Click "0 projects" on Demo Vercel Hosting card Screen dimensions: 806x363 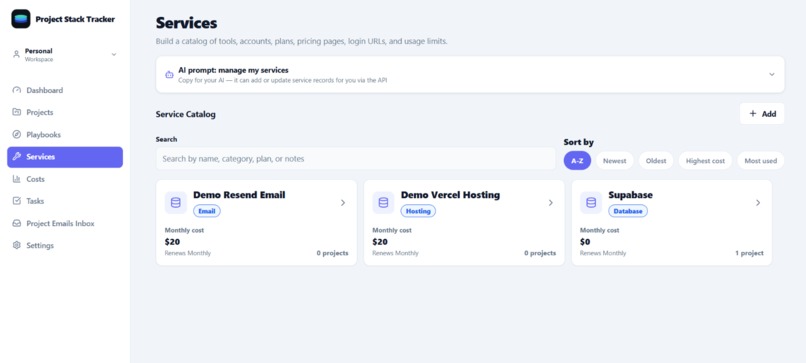(540, 253)
